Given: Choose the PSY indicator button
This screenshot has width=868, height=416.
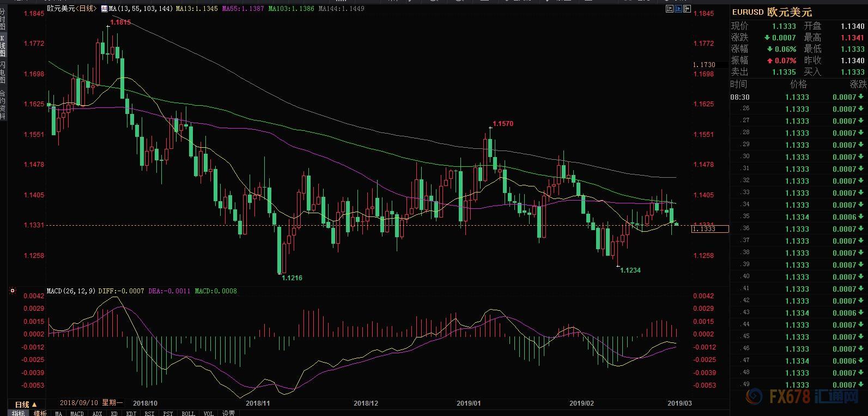Looking at the screenshot, I should point(168,413).
